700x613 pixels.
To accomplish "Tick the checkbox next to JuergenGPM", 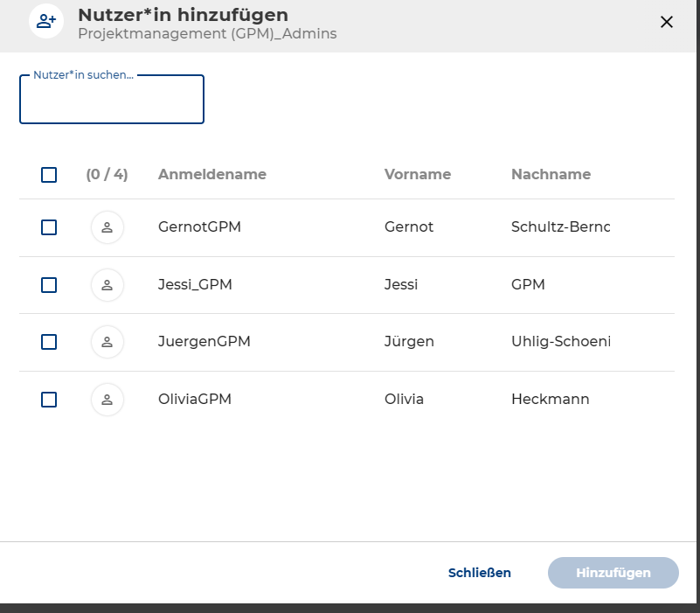I will pyautogui.click(x=49, y=342).
